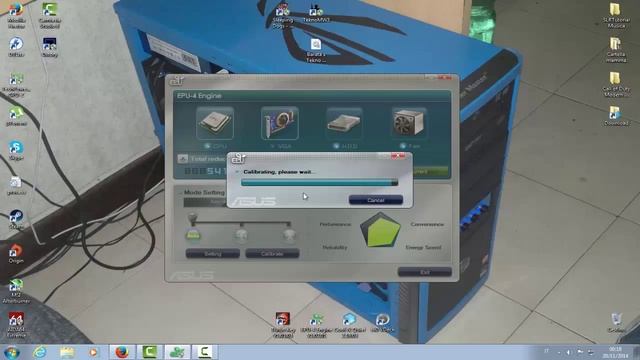Viewport: 640px width, 360px height.
Task: Open Windows Explorer from the taskbar
Action: click(67, 352)
